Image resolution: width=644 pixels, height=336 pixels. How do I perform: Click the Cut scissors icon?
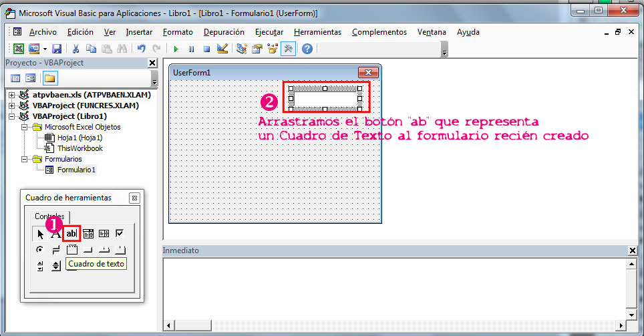[75, 49]
